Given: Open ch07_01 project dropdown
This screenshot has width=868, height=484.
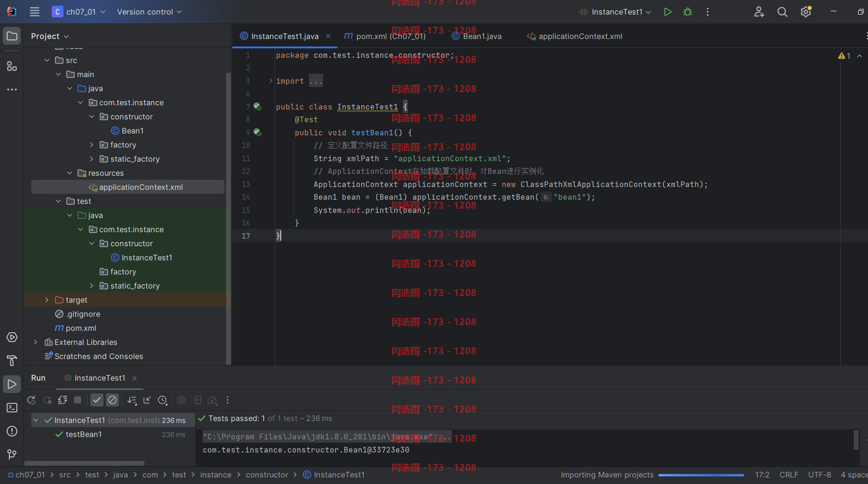Looking at the screenshot, I should (x=79, y=12).
